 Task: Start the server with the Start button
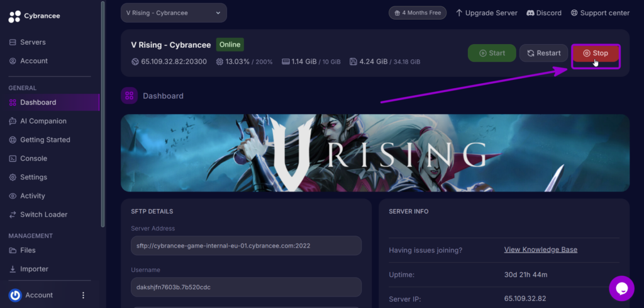coord(492,53)
